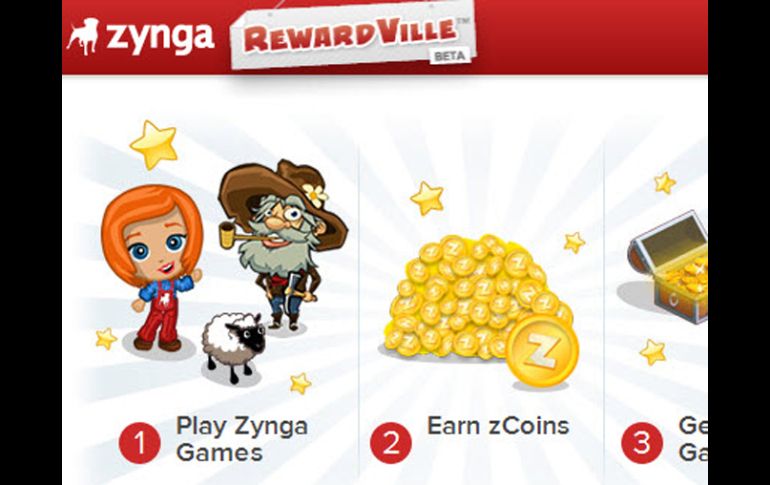Viewport: 770px width, 485px height.
Task: Click the large yellow star above girl
Action: tap(154, 145)
